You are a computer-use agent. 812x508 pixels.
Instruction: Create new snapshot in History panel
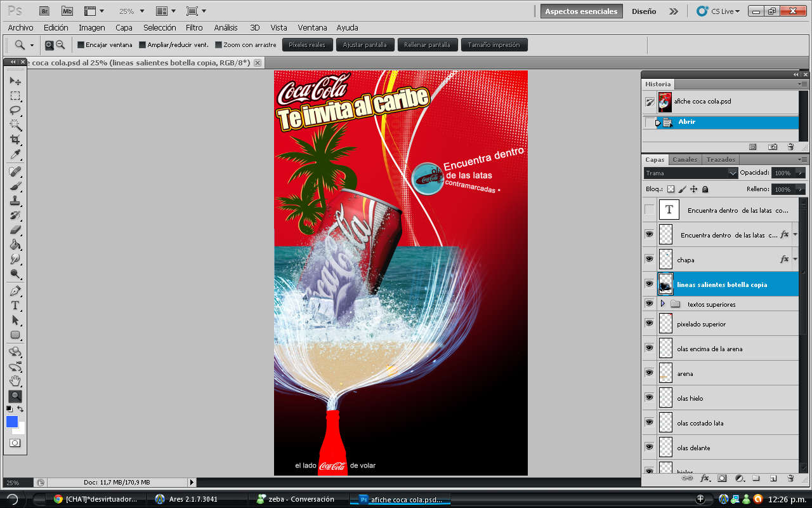click(x=772, y=147)
